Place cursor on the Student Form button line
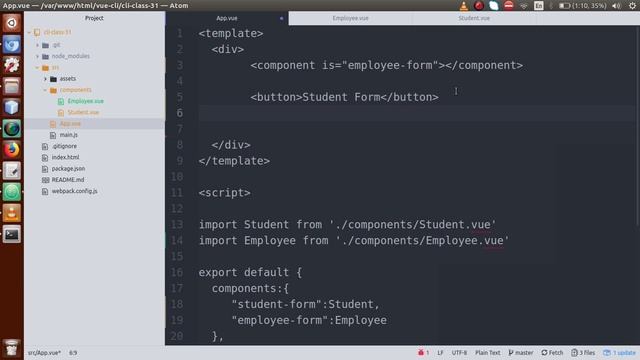 (344, 97)
